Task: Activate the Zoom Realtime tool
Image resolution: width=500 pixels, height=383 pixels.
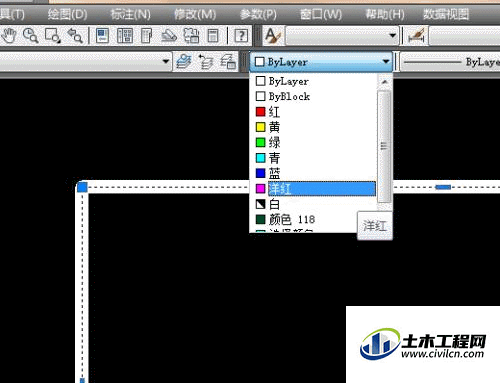Action: (30, 35)
